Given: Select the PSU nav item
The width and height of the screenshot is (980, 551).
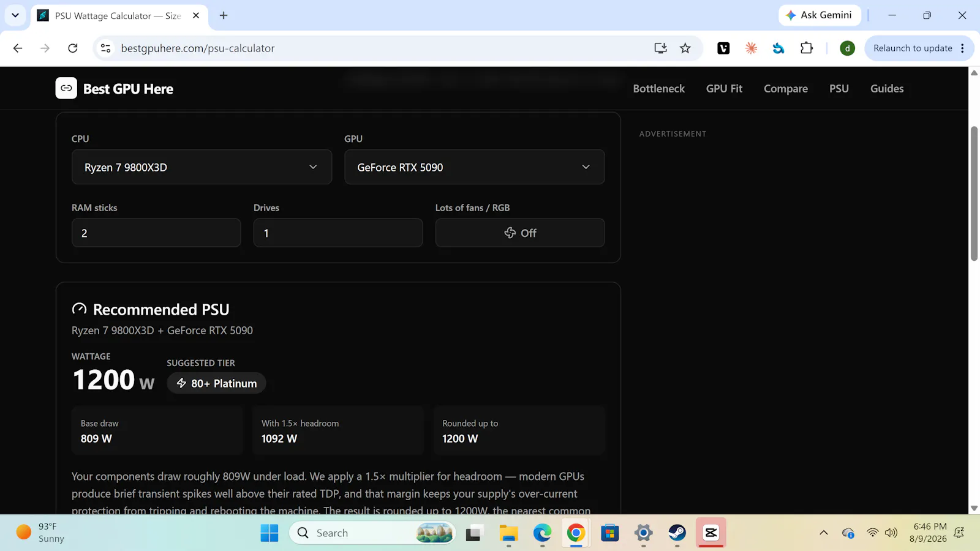Looking at the screenshot, I should tap(839, 89).
